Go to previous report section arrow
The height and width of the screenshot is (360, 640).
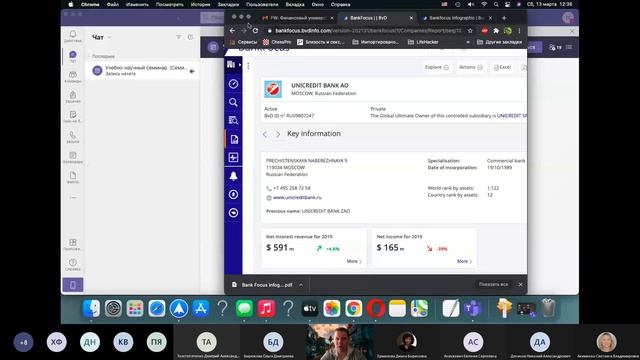coord(265,134)
